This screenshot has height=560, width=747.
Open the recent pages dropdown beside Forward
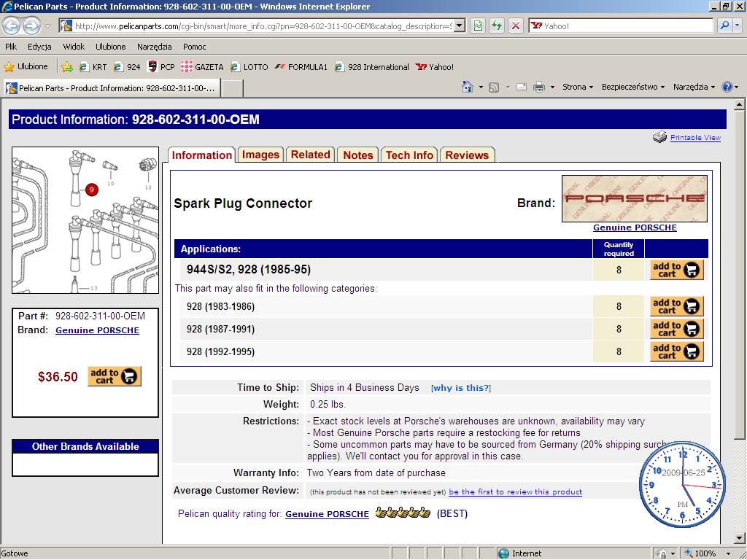click(47, 26)
